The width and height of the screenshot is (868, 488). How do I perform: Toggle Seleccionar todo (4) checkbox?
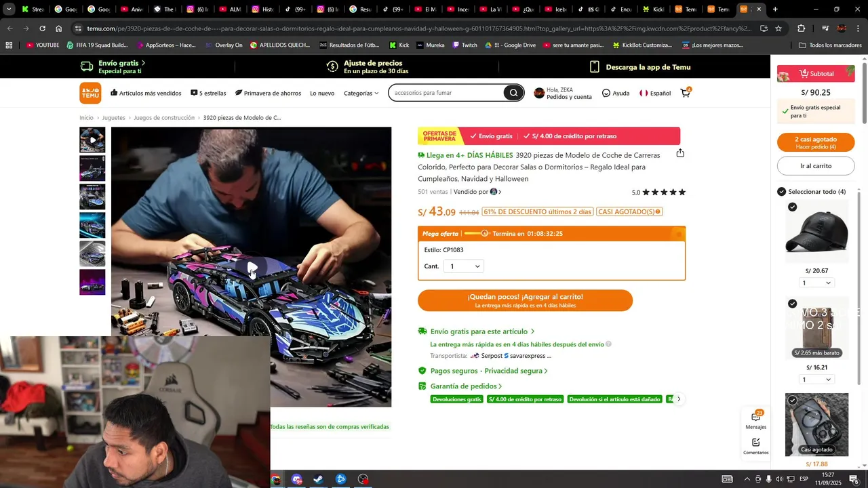click(782, 192)
